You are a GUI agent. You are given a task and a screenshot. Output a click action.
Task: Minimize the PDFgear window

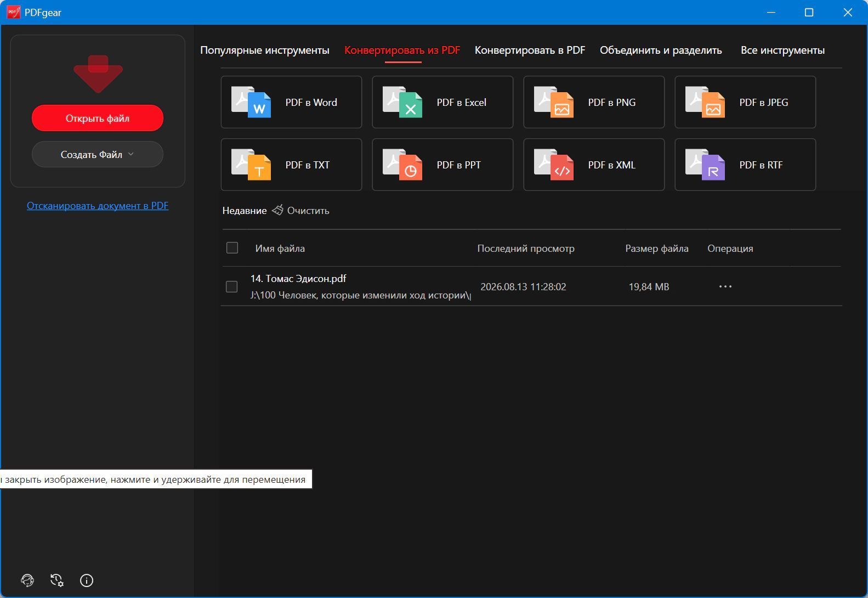tap(771, 12)
